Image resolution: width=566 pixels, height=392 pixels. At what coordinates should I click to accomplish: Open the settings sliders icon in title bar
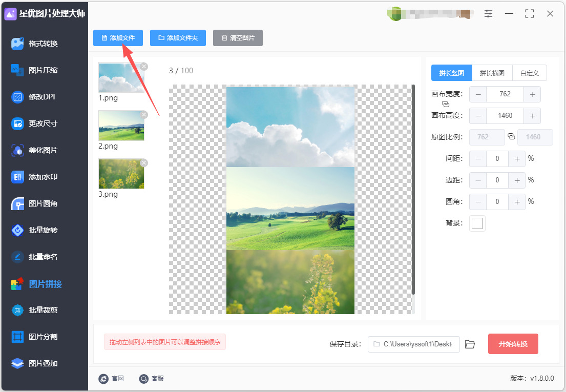tap(488, 14)
